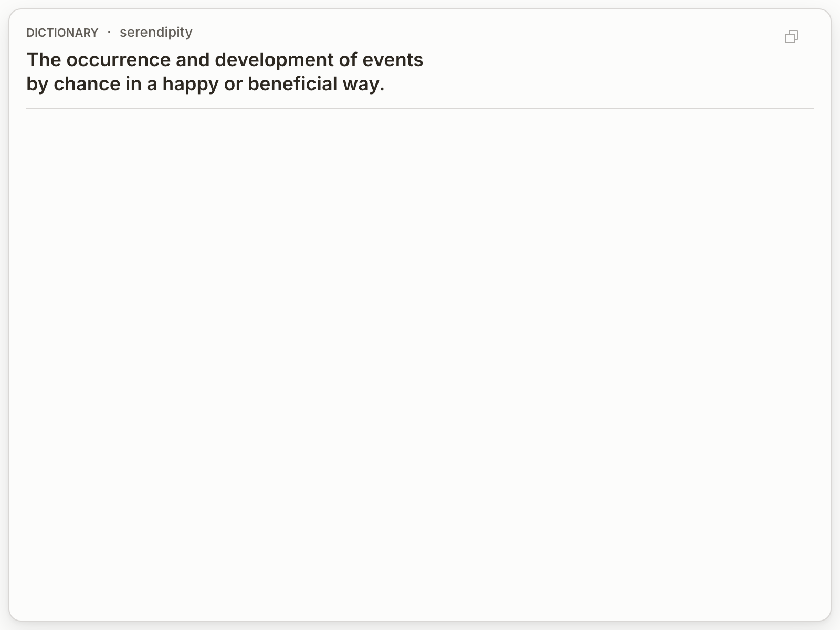Click the line "by chance in a happy or beneficial way."
Viewport: 840px width, 630px height.
[x=205, y=84]
